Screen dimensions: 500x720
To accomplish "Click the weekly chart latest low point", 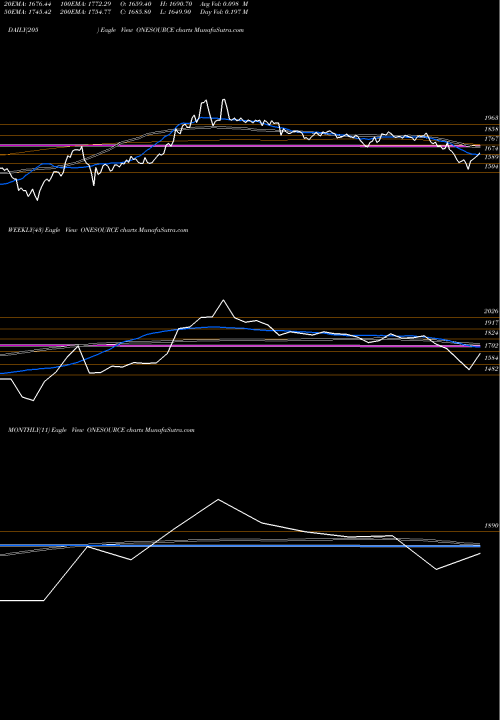I will [469, 369].
